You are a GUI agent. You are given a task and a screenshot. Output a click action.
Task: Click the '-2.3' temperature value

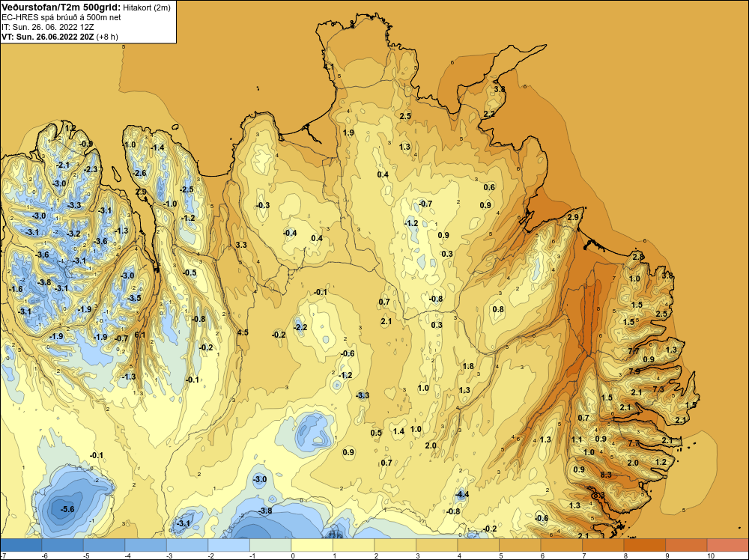[91, 169]
